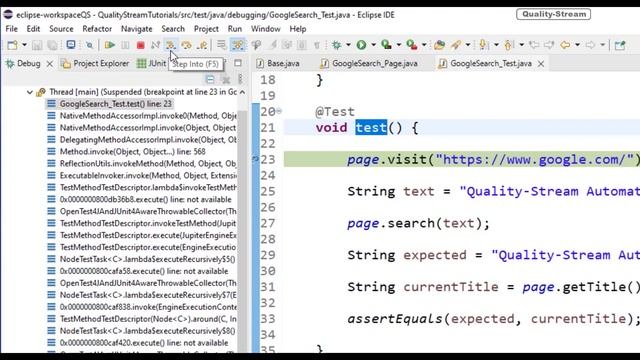The height and width of the screenshot is (360, 640).
Task: Click the green Run launch icon
Action: 361,45
